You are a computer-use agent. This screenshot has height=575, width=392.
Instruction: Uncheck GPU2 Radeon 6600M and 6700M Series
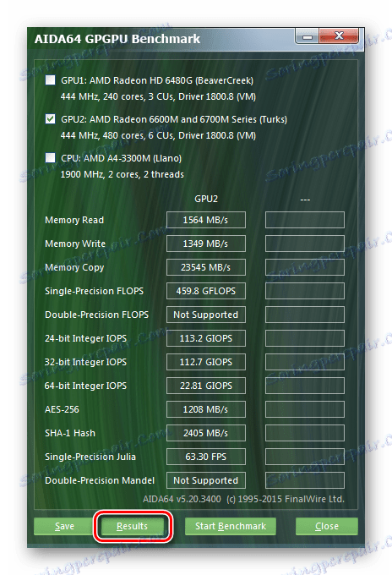click(x=50, y=119)
